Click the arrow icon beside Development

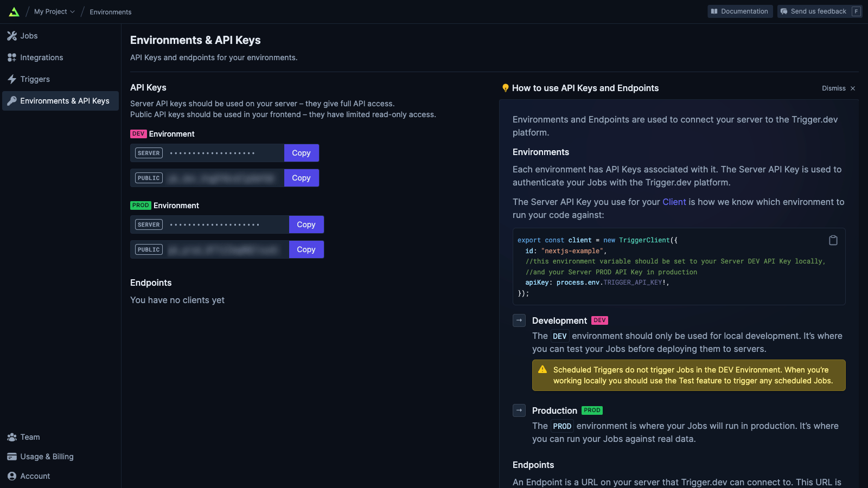(x=519, y=320)
